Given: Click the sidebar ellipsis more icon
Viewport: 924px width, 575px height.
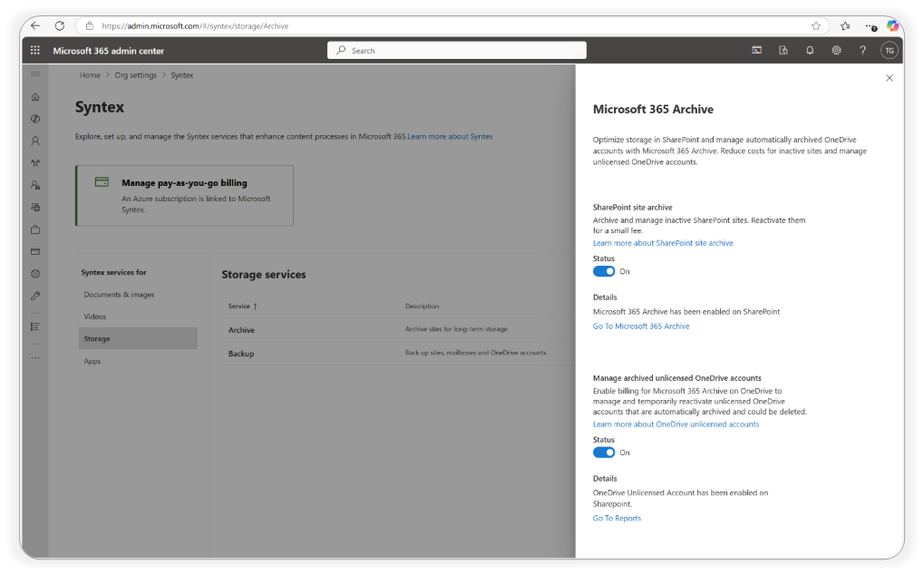Looking at the screenshot, I should pos(35,357).
